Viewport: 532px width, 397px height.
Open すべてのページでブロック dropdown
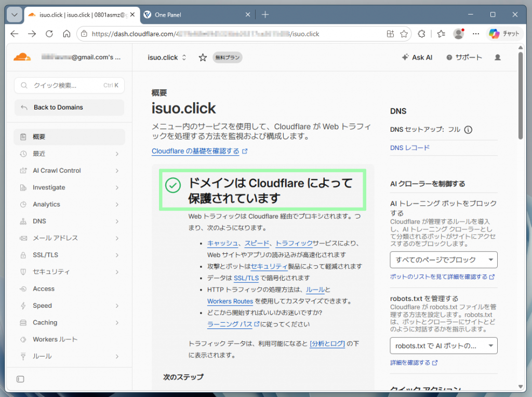pos(444,260)
